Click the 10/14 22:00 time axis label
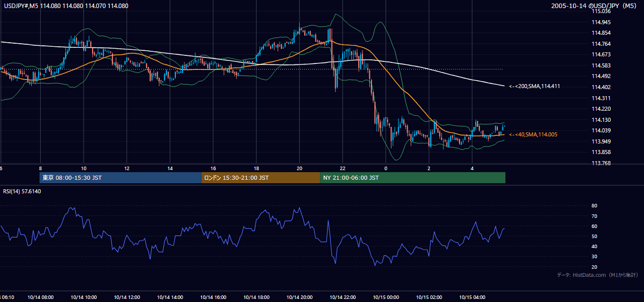 pos(343,297)
